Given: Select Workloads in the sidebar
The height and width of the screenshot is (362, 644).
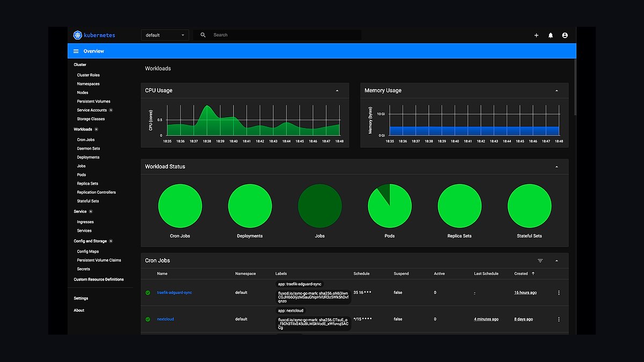Looking at the screenshot, I should point(83,129).
